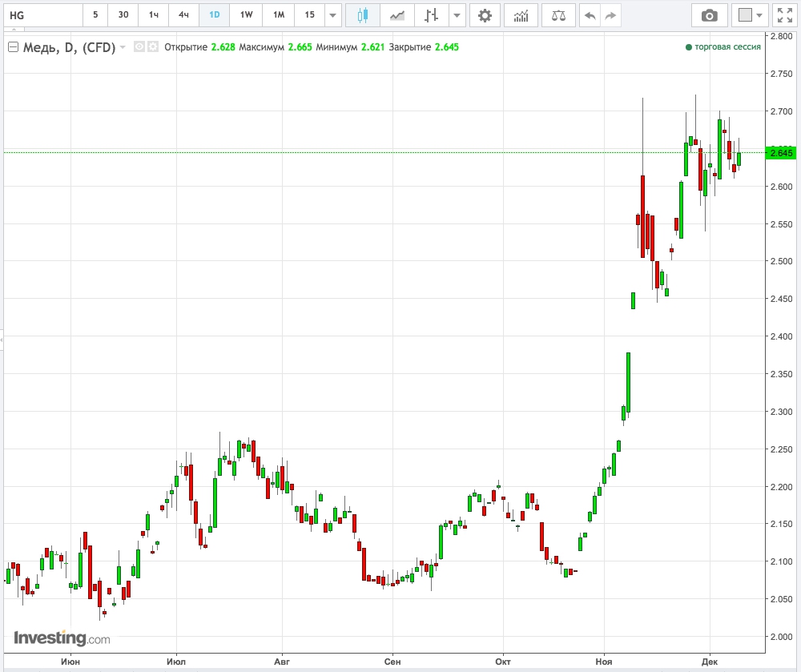Select the candlestick chart style

tap(363, 15)
